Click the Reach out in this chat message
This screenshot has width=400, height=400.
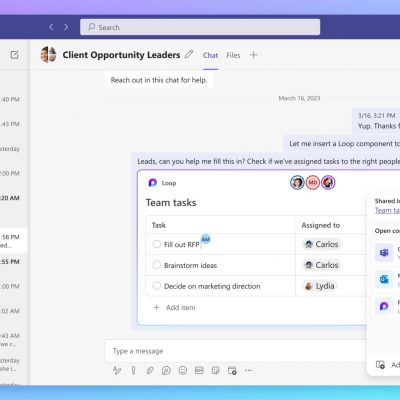point(159,80)
